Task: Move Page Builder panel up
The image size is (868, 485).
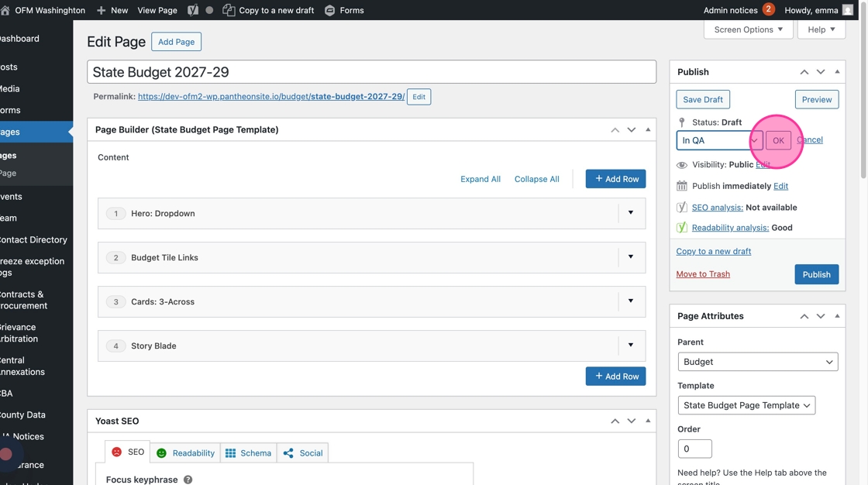Action: tap(615, 129)
